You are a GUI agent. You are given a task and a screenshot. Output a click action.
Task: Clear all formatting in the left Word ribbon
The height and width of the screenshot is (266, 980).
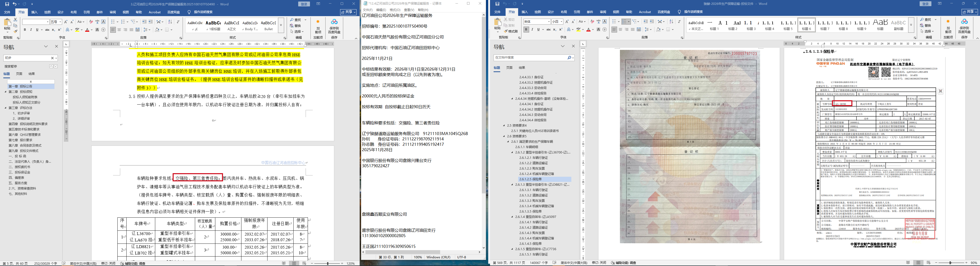[x=91, y=22]
